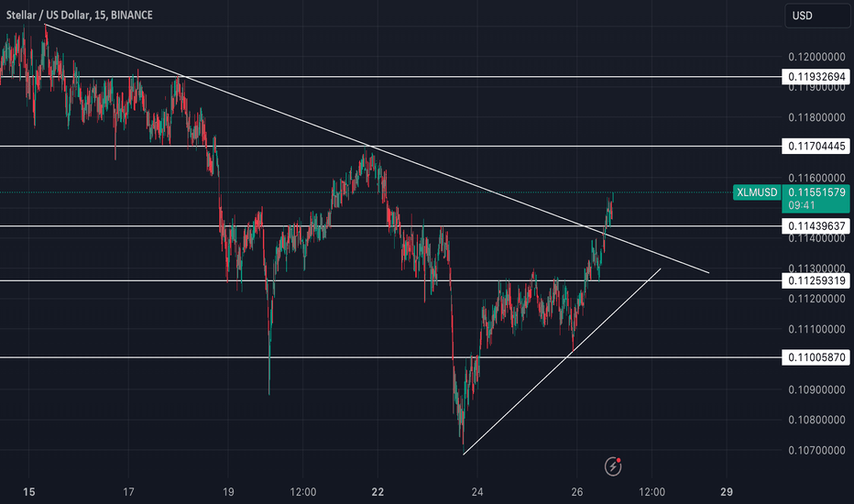Select the 0.11005870 price level label
The height and width of the screenshot is (504, 854).
[x=816, y=357]
